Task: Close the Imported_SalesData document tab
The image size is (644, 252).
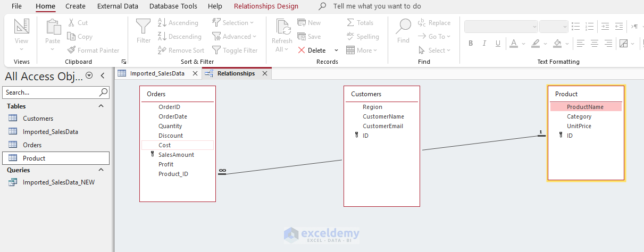Action: point(195,73)
